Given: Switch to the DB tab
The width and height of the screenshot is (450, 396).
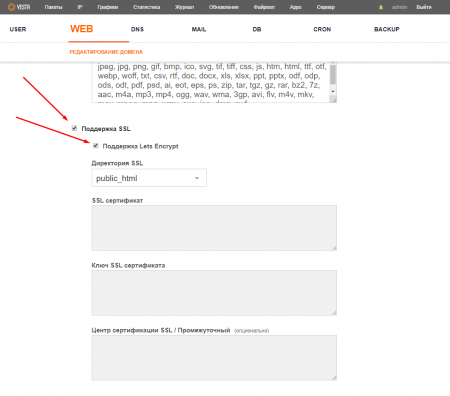Looking at the screenshot, I should pos(257,29).
